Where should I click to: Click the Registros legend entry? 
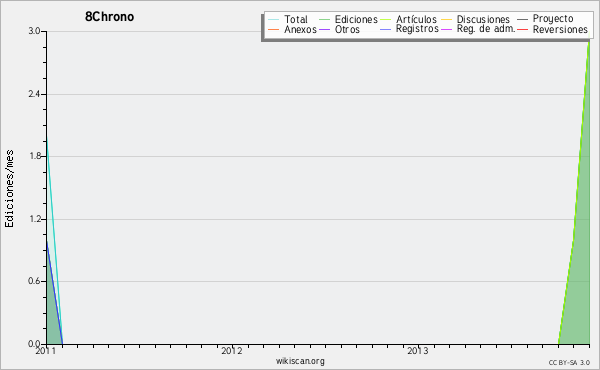click(x=409, y=29)
